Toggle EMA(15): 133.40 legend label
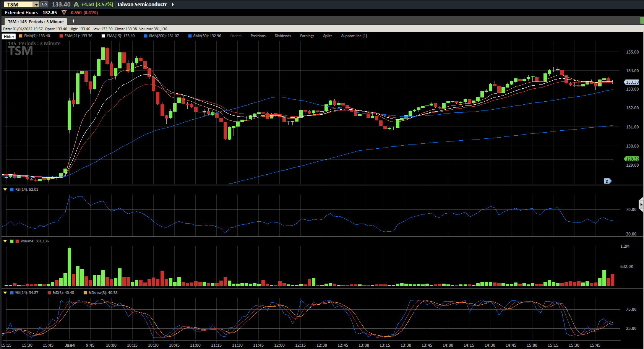Screen dimensions: 644x349 pos(121,36)
